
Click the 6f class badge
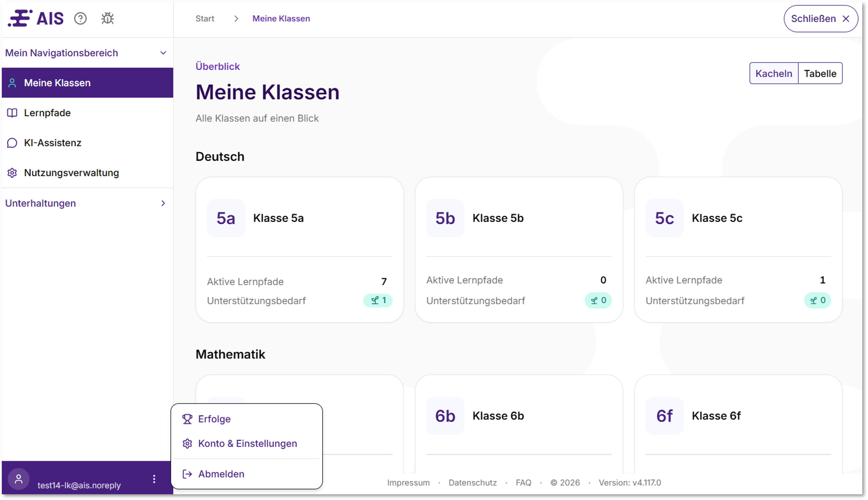tap(664, 415)
